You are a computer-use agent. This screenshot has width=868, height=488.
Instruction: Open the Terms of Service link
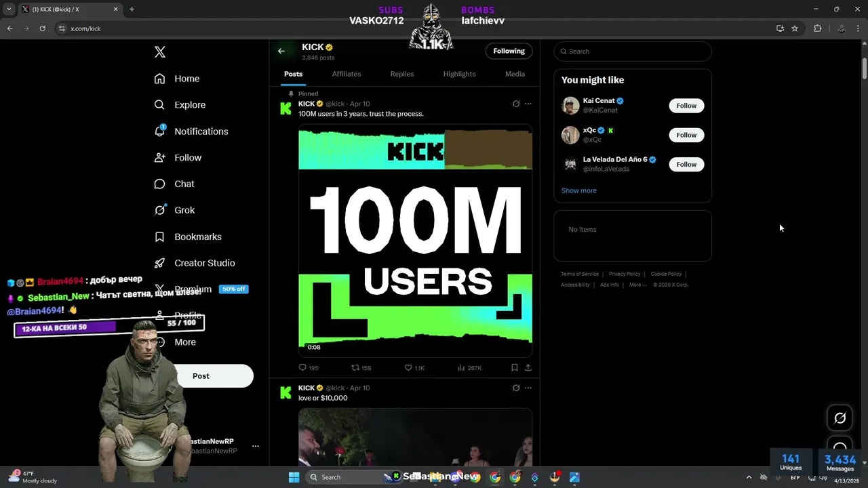click(580, 274)
